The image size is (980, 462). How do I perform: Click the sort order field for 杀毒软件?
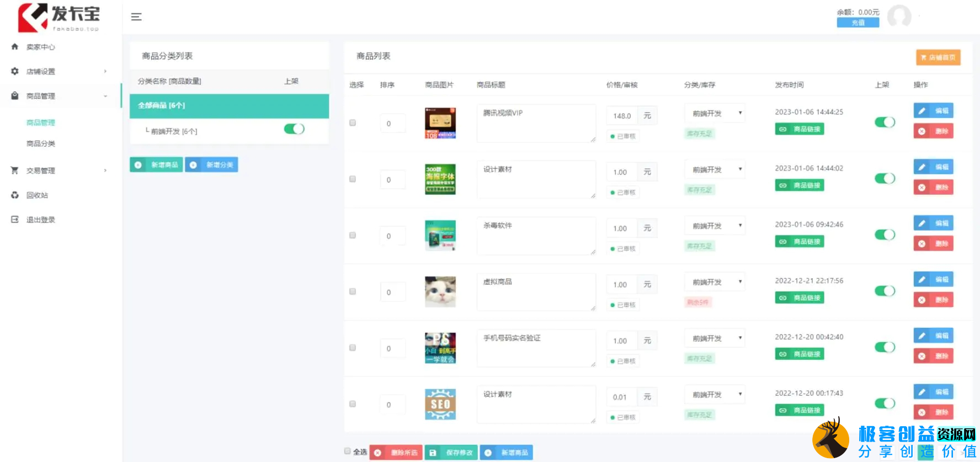(x=392, y=236)
